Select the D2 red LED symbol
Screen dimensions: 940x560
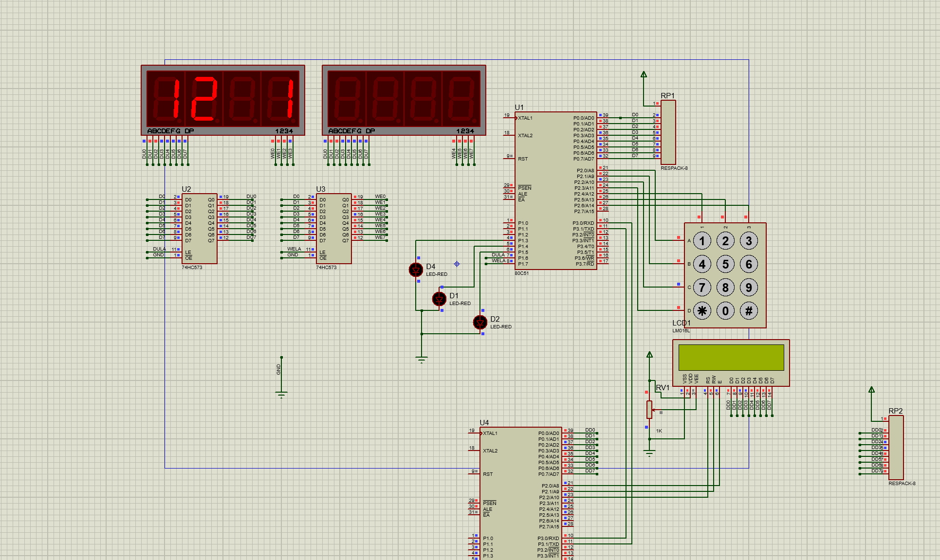pos(480,322)
